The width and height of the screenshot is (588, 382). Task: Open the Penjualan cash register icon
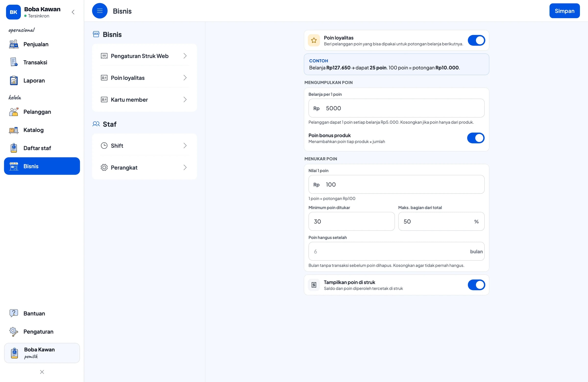pos(14,44)
